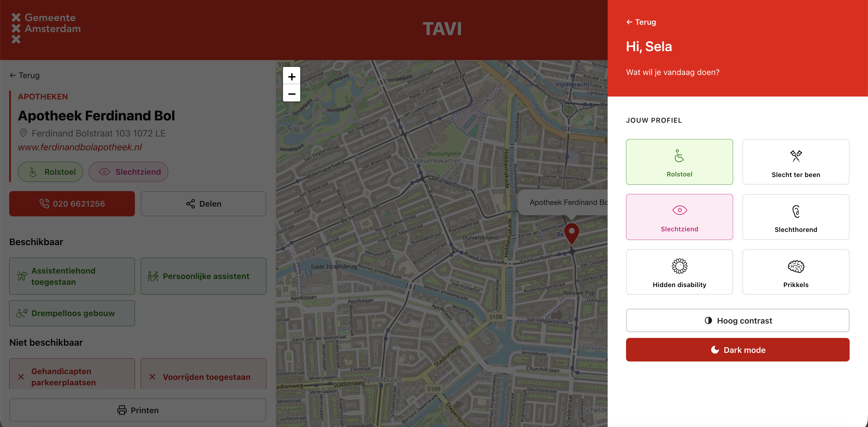Zoom out on the map
The width and height of the screenshot is (868, 427).
pyautogui.click(x=291, y=93)
